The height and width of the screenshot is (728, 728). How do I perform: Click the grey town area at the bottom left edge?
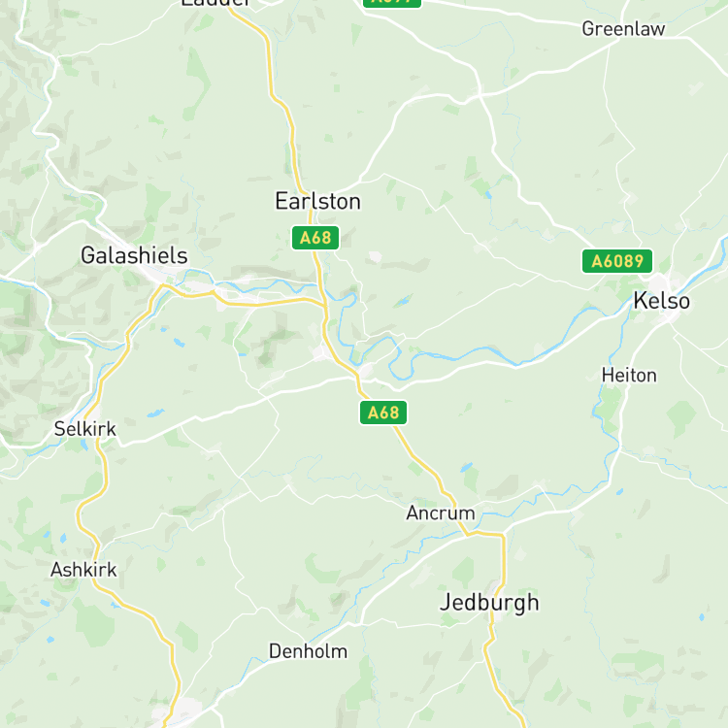(177, 711)
